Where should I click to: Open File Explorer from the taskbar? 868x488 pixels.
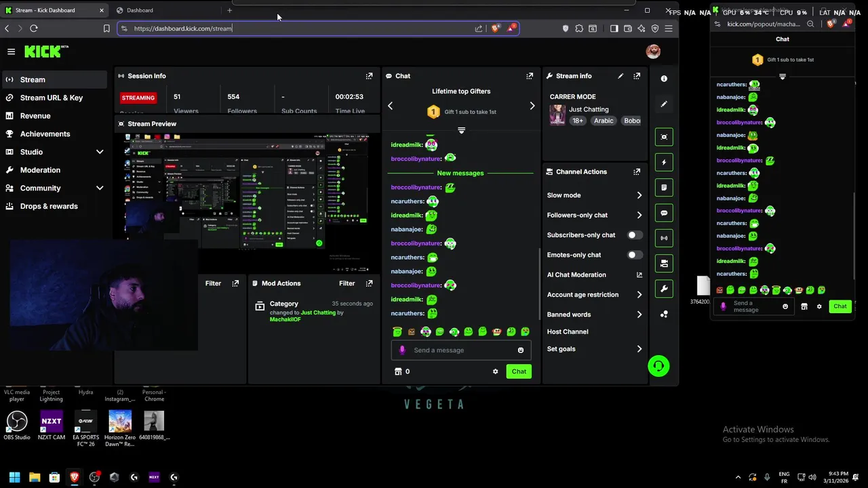click(35, 477)
